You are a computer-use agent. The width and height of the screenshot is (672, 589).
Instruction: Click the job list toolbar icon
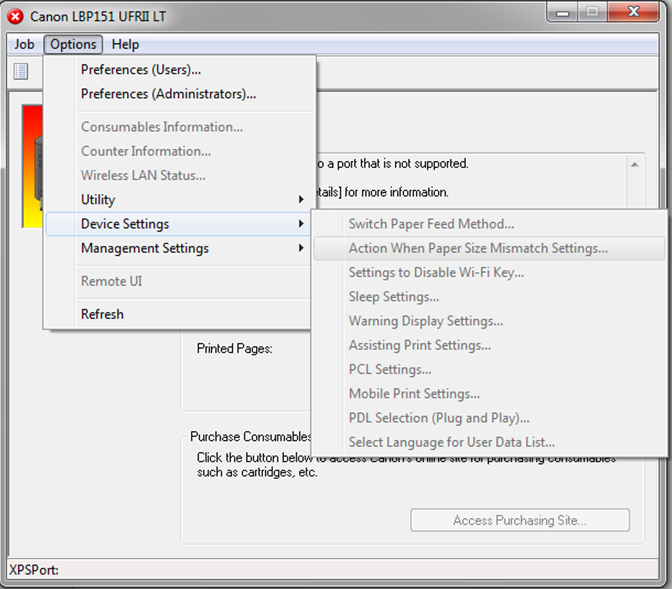tap(21, 71)
